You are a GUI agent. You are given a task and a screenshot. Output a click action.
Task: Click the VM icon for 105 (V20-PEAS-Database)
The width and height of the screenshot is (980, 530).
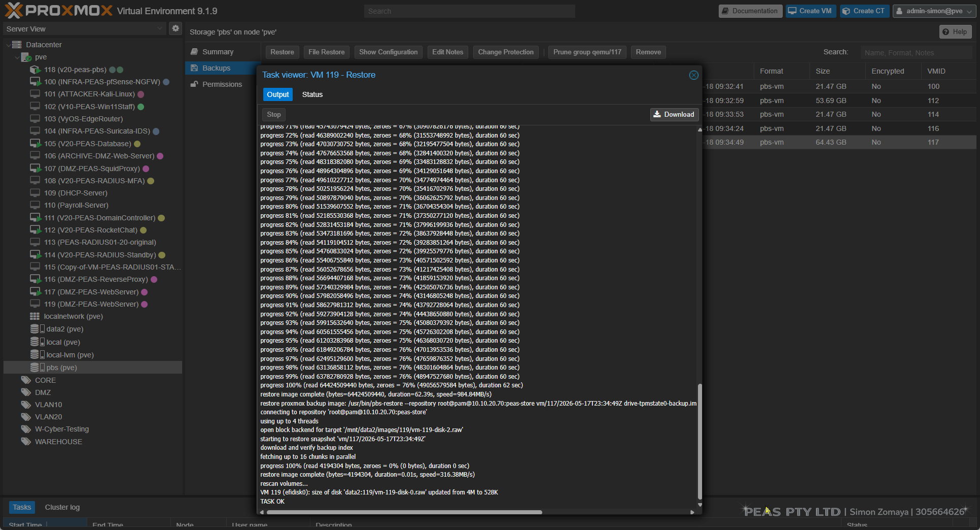(36, 144)
